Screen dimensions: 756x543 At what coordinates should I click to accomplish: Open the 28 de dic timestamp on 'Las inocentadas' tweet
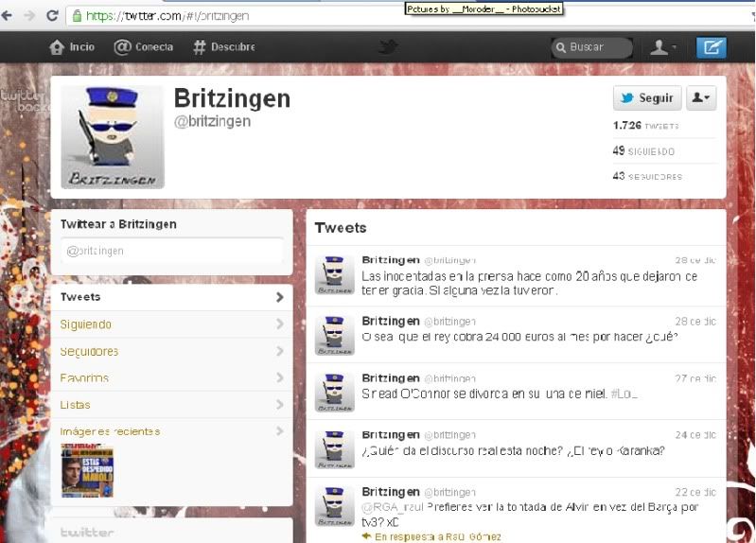tap(695, 260)
